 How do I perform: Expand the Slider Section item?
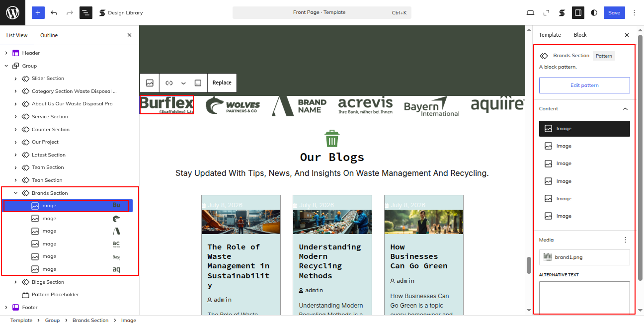click(x=16, y=79)
